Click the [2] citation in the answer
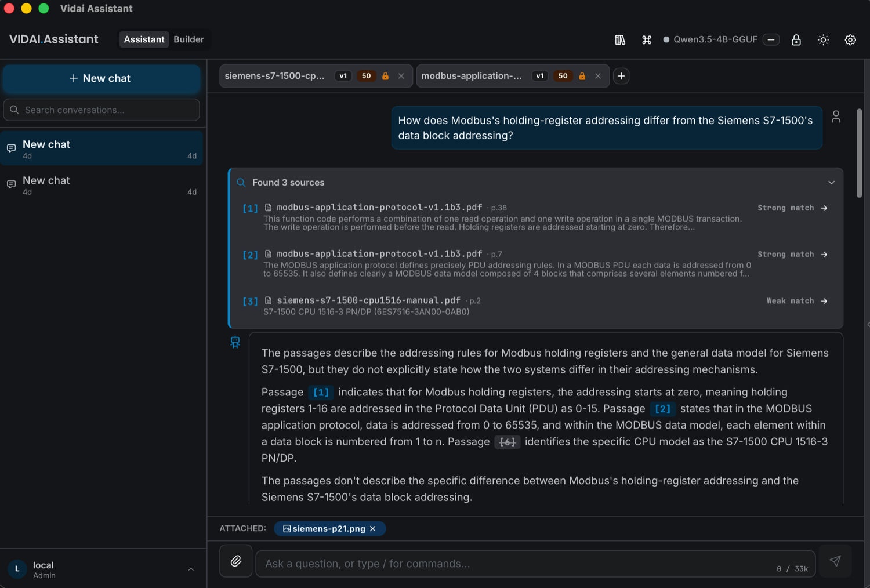This screenshot has height=588, width=870. pyautogui.click(x=662, y=409)
